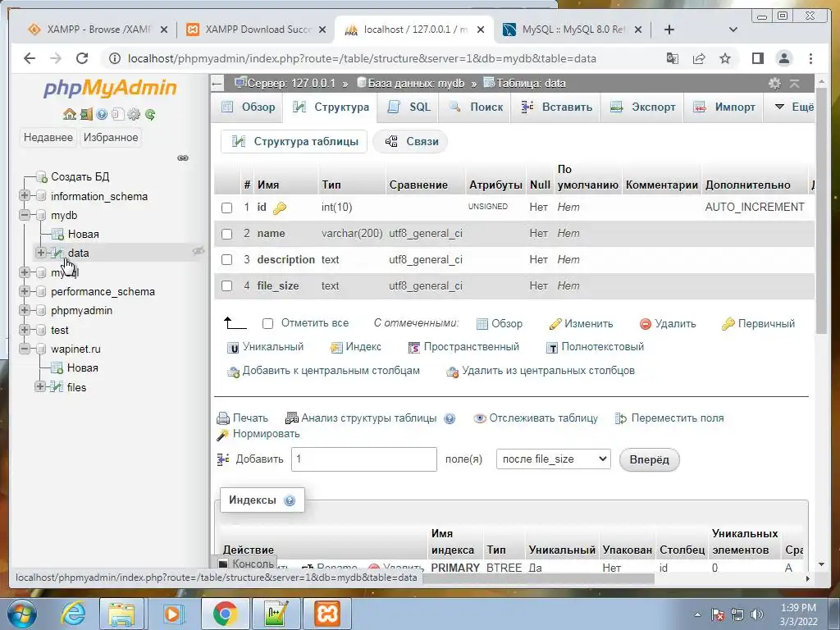Open the Экспорт tab
The image size is (840, 630).
643,107
